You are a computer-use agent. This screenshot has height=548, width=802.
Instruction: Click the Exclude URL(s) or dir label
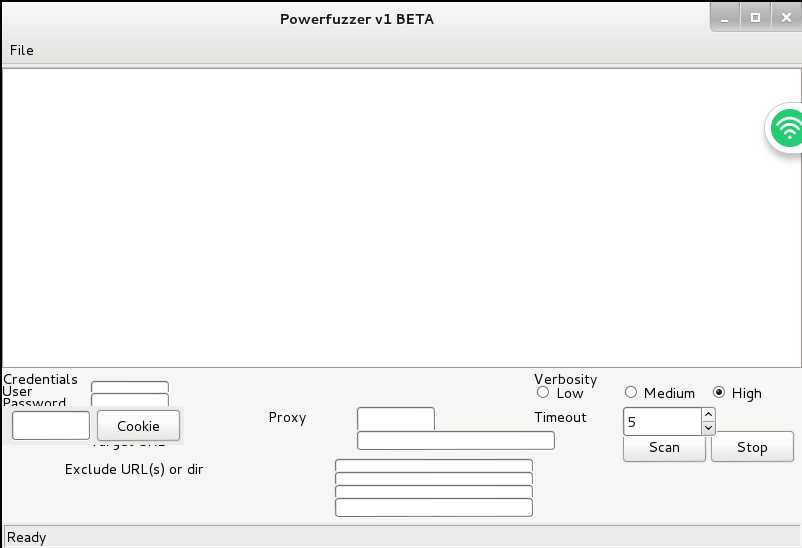pos(134,469)
